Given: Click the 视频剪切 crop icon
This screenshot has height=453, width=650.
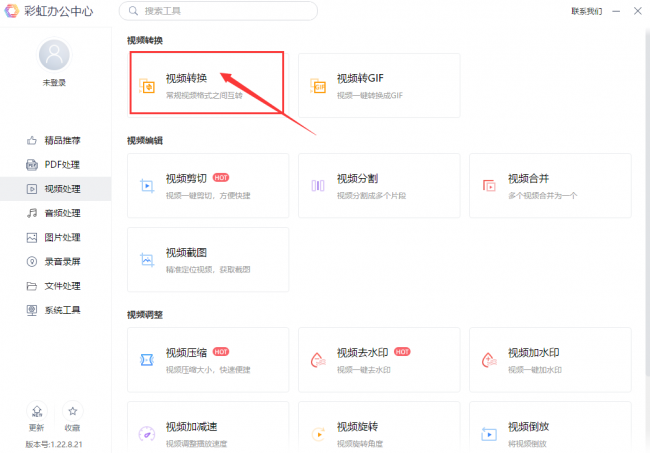Looking at the screenshot, I should coord(147,186).
